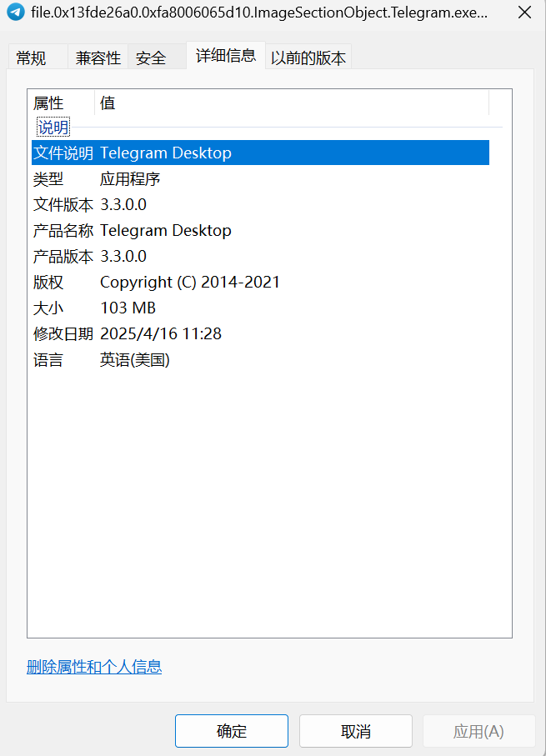Open the 兼容性 tab

(x=98, y=58)
